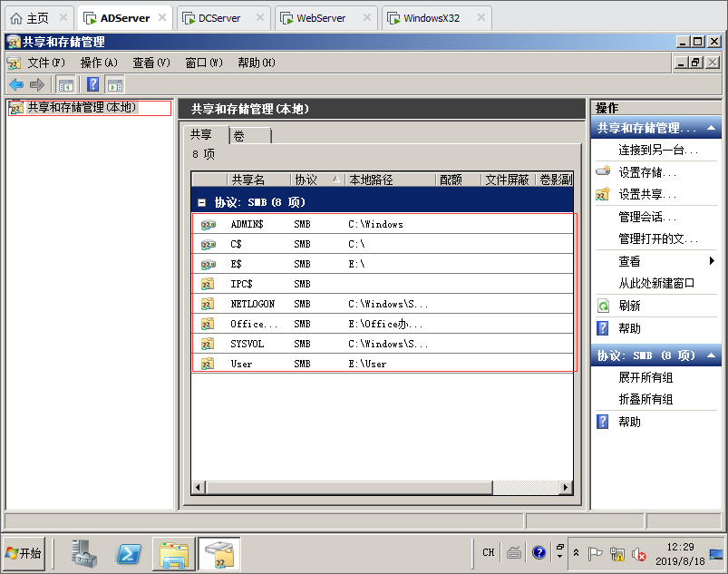Open the 文件(F) menu
Image resolution: width=728 pixels, height=574 pixels.
(46, 63)
